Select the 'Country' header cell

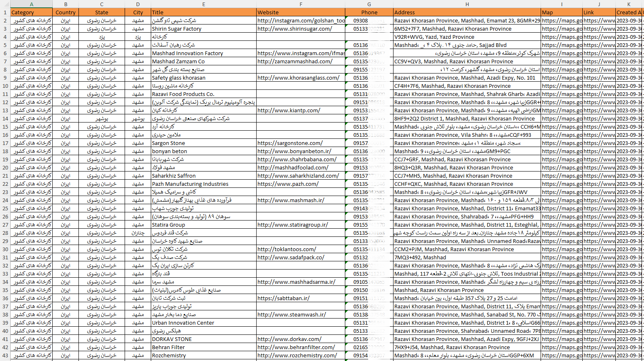[65, 12]
